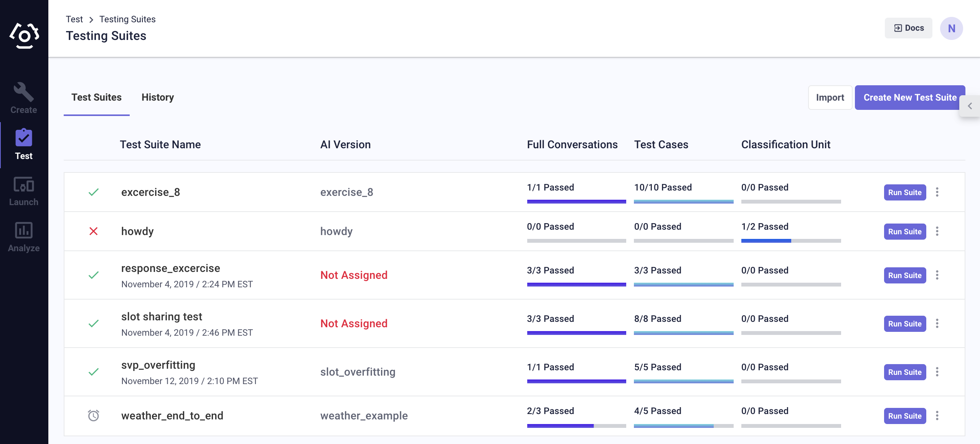The height and width of the screenshot is (444, 980).
Task: Click date November 12, 2019 / 2:10 PM EST
Action: tap(190, 381)
